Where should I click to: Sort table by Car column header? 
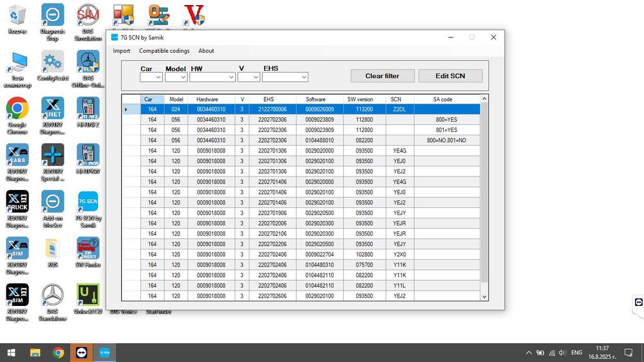(x=153, y=99)
